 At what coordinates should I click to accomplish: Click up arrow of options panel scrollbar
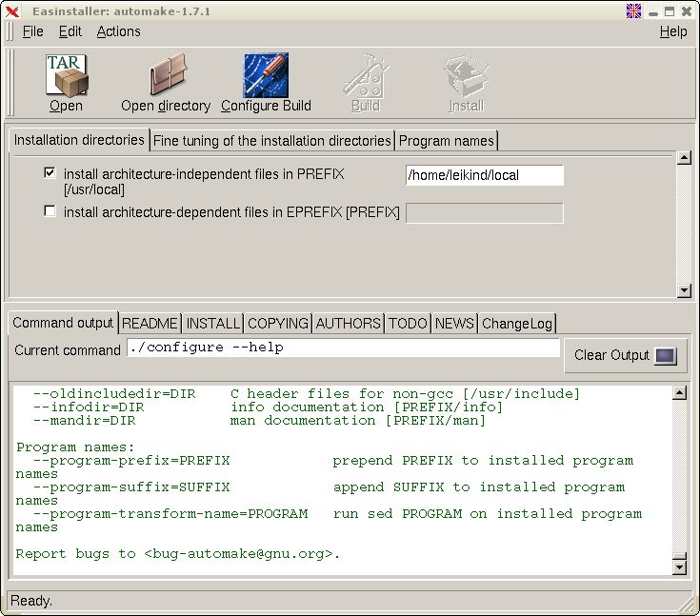[684, 158]
